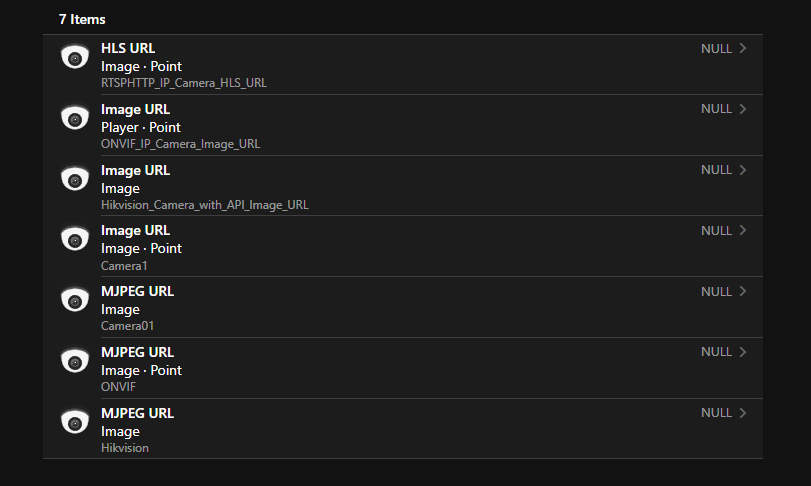Expand chevron on Camera01 MJPEG URL row

coord(743,291)
